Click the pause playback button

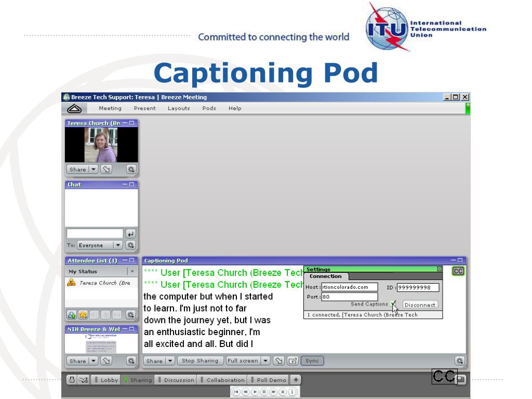coord(264,392)
